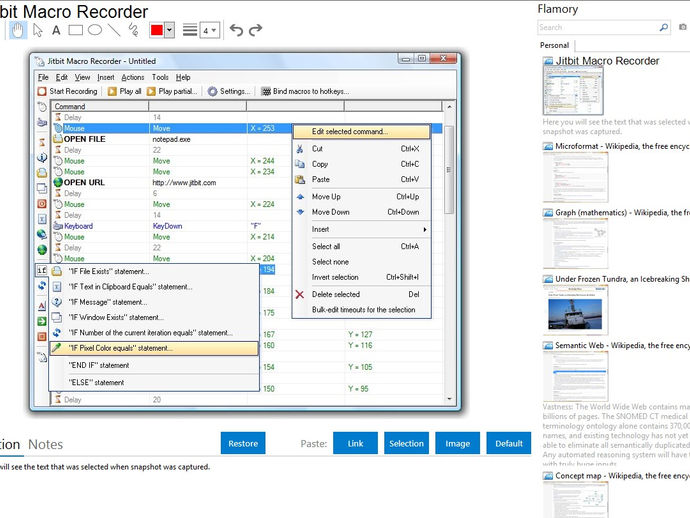
Task: Open the File menu in Jitbit
Action: point(43,77)
